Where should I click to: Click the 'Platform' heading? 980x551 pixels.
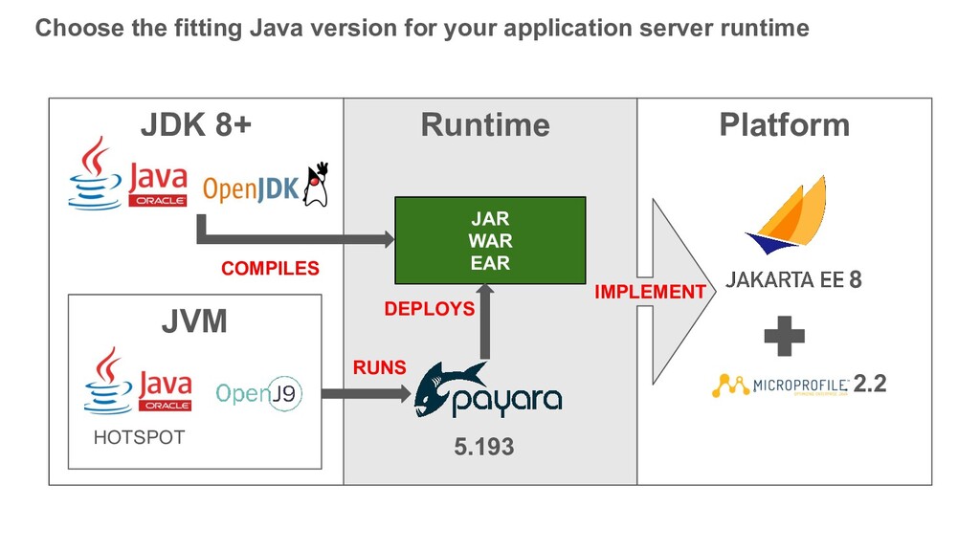tap(785, 124)
